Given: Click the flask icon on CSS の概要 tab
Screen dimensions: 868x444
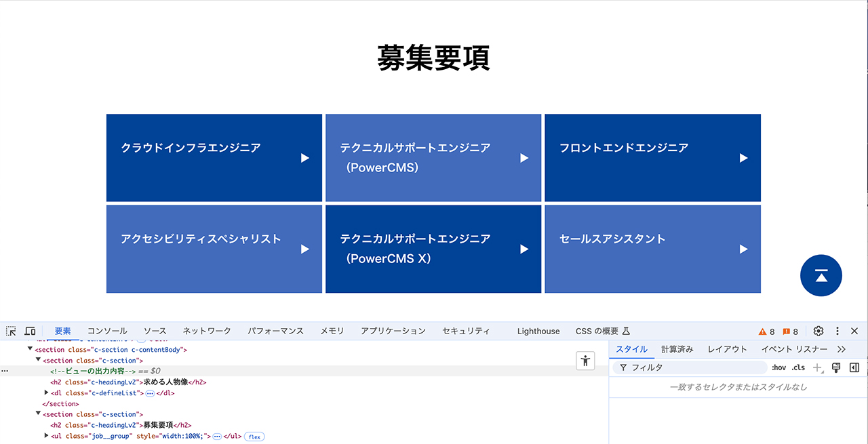Looking at the screenshot, I should click(627, 331).
